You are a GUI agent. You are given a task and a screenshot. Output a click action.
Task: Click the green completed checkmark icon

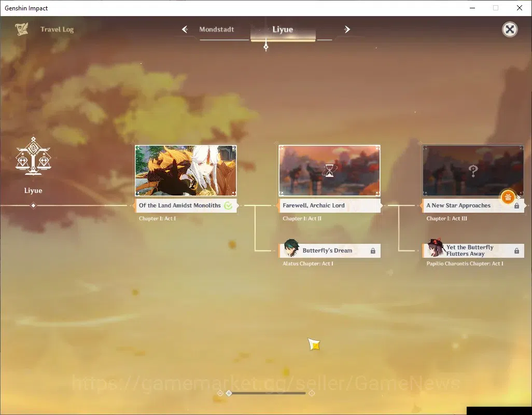(228, 205)
